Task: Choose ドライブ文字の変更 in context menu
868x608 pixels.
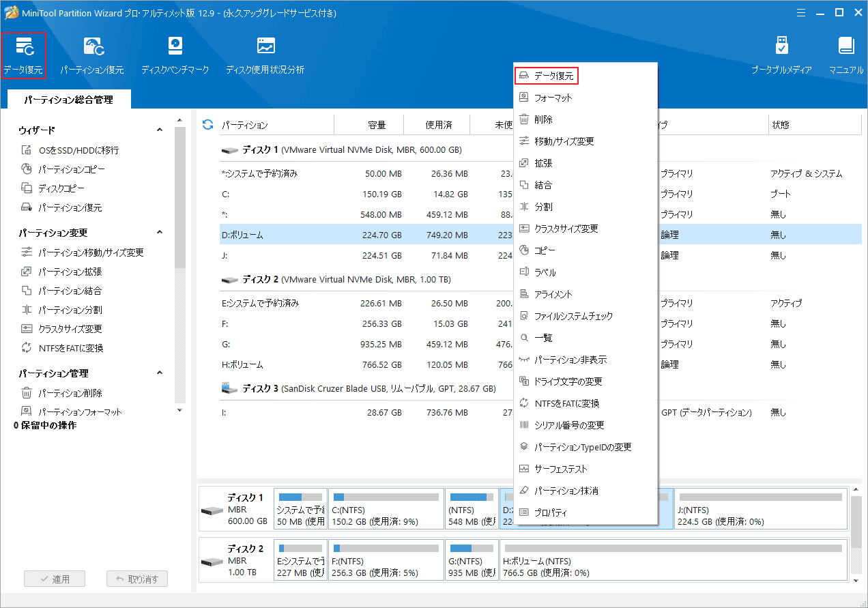Action: click(585, 381)
